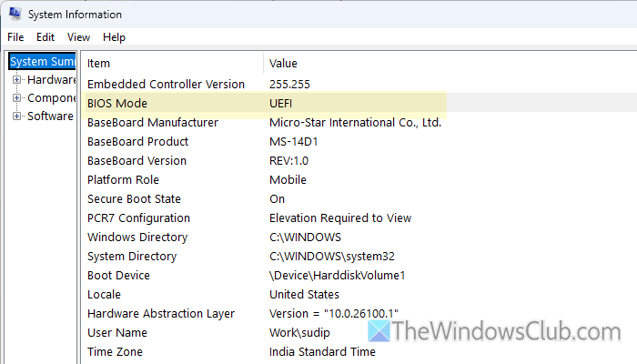Select the Locale row
637x364 pixels.
point(359,294)
